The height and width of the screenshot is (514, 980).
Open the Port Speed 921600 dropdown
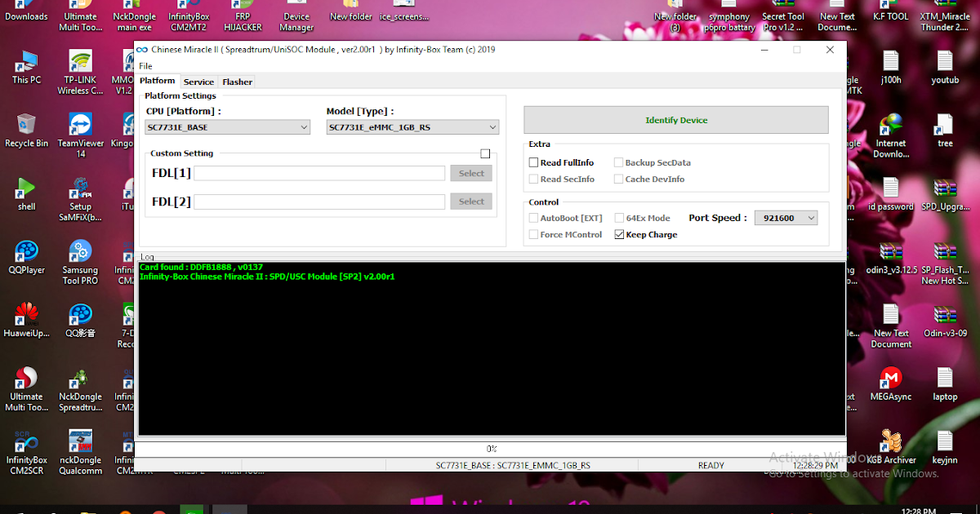[x=786, y=218]
